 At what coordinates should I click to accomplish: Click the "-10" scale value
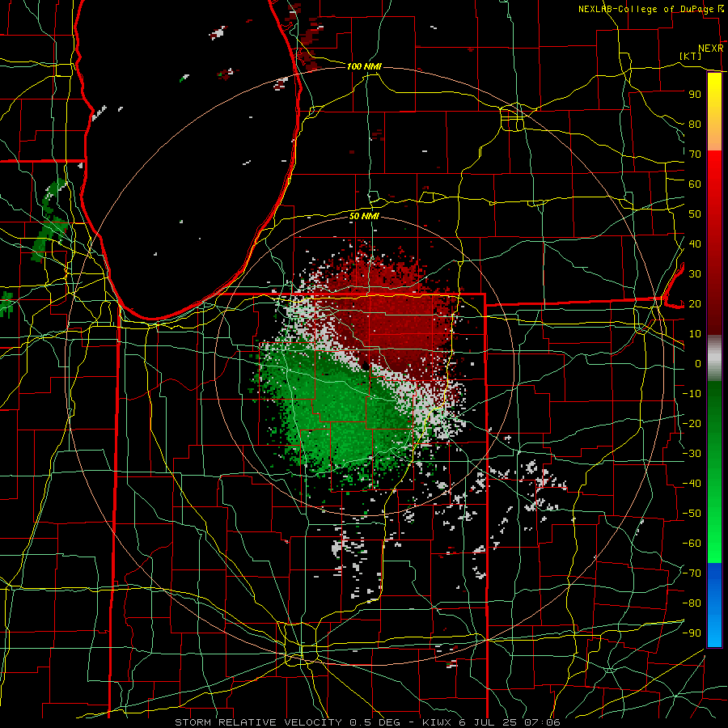click(692, 394)
